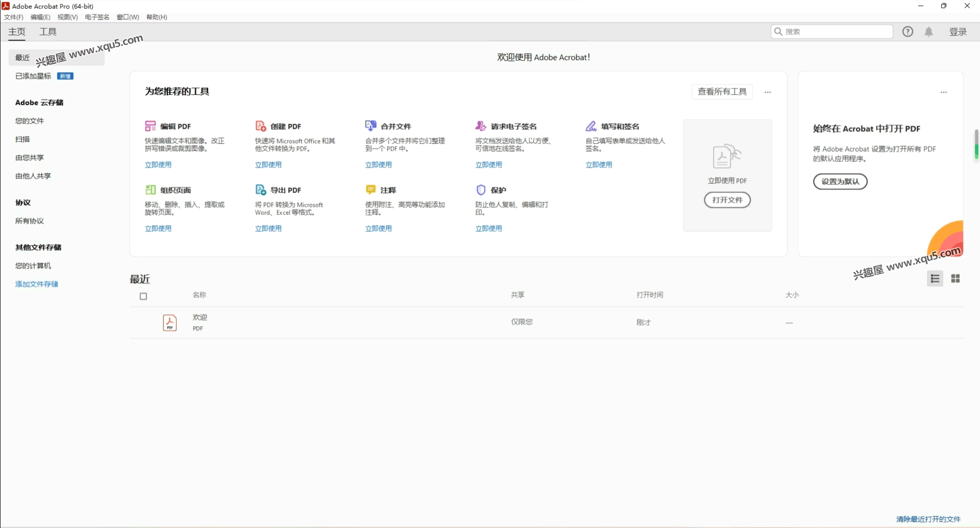Open the 电子签名 menu
980x528 pixels.
(x=97, y=17)
